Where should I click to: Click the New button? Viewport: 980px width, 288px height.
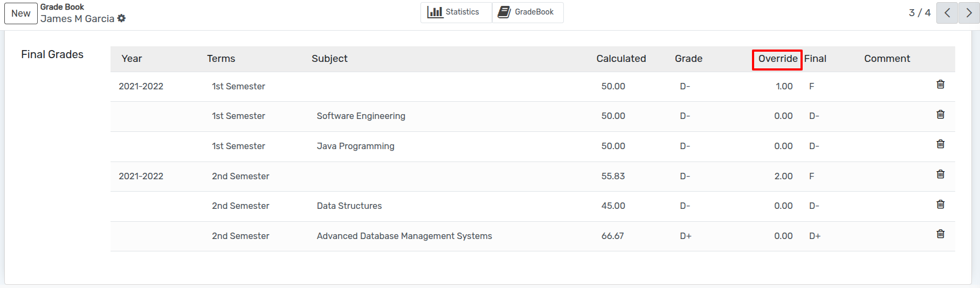pos(21,13)
